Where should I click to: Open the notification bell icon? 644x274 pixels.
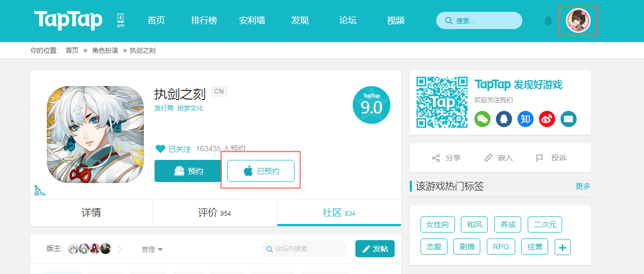[x=548, y=20]
